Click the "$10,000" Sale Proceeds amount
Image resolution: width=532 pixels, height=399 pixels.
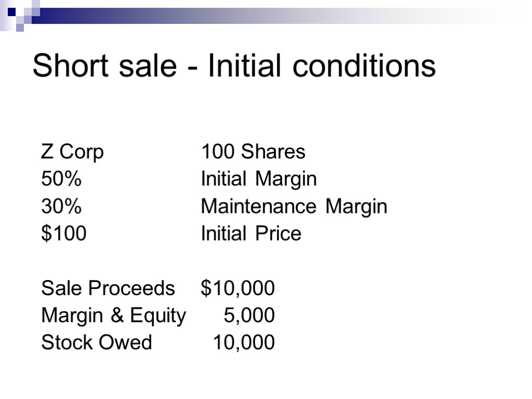tap(238, 288)
